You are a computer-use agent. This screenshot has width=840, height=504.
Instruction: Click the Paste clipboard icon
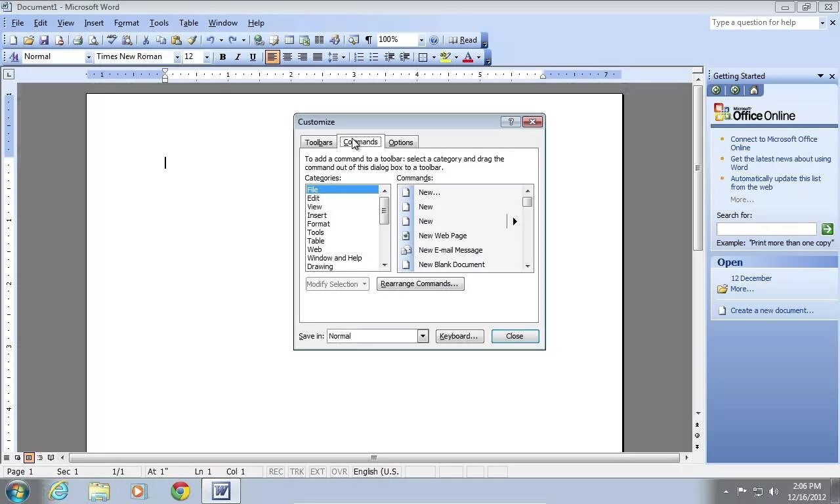(177, 40)
